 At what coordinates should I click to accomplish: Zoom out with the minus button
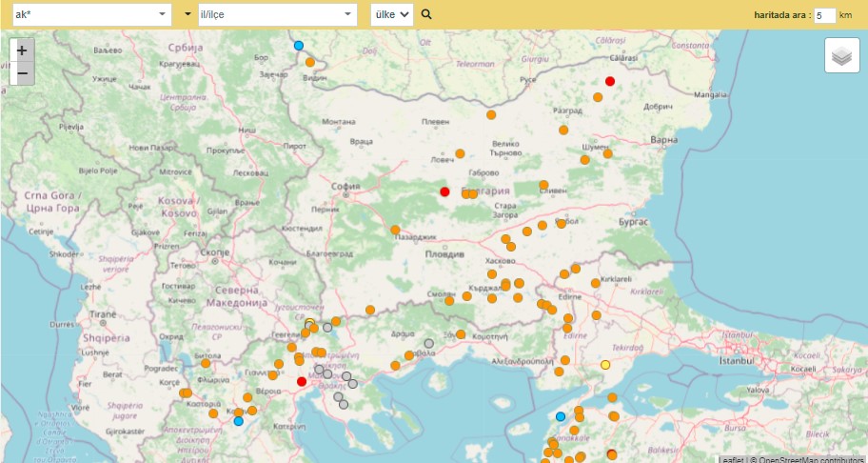click(22, 73)
